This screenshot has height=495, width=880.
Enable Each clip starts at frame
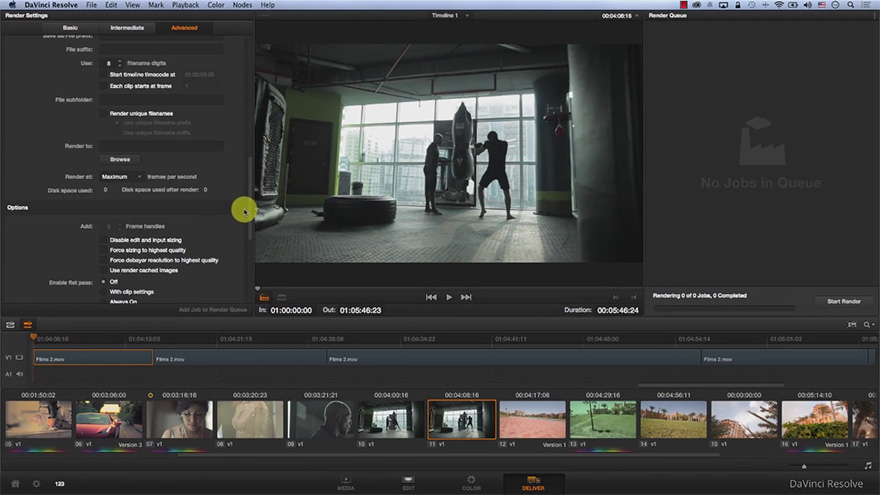(103, 86)
